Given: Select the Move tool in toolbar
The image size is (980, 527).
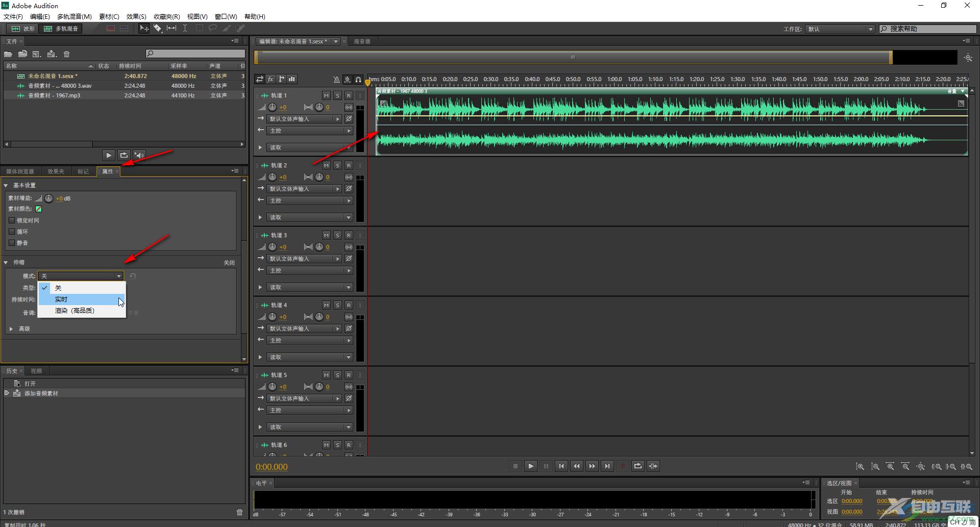Looking at the screenshot, I should (x=144, y=29).
